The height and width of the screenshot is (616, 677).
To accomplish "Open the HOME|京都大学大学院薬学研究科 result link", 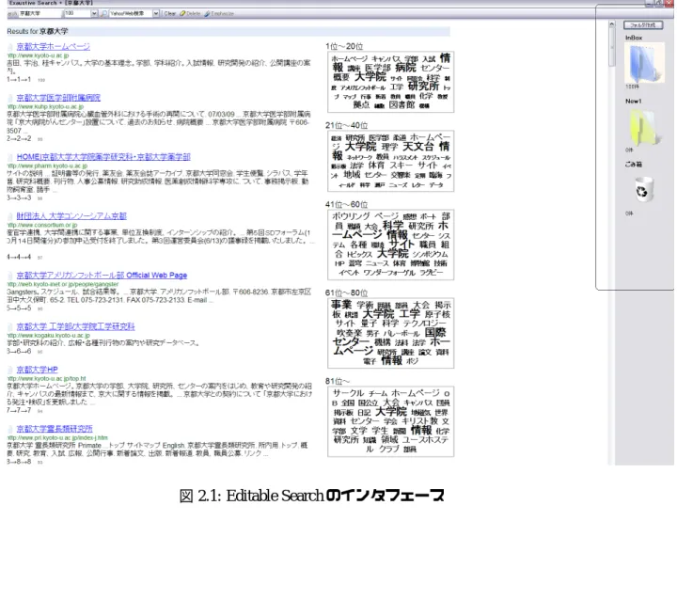I will pos(103,157).
